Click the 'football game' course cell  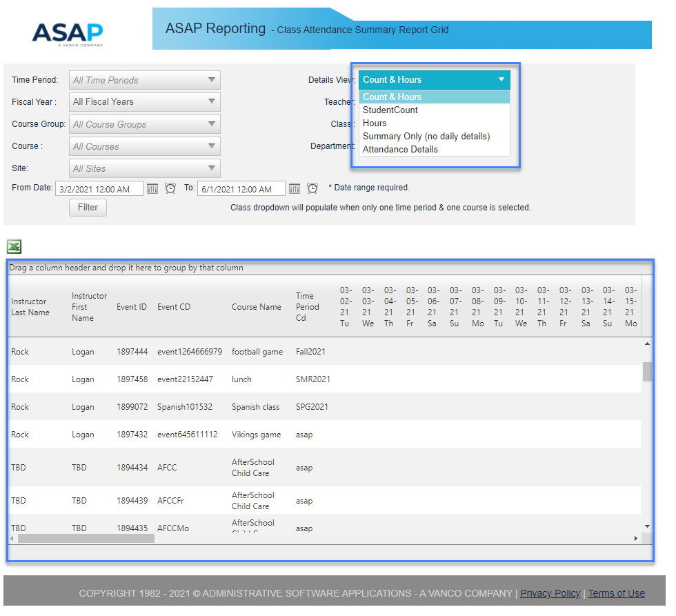pos(257,352)
